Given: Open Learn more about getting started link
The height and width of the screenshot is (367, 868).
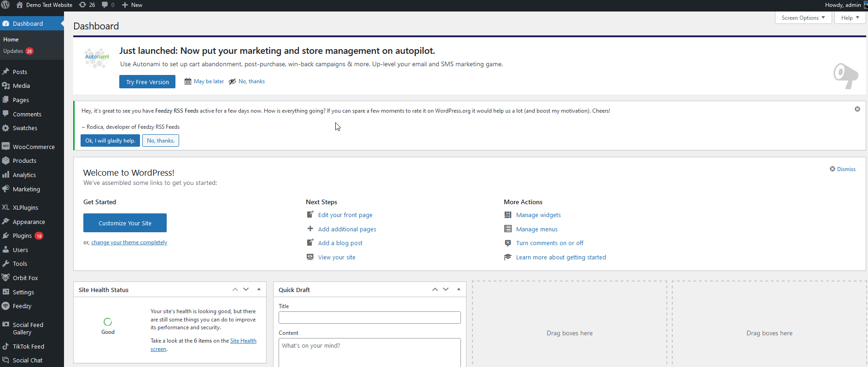Looking at the screenshot, I should 561,257.
